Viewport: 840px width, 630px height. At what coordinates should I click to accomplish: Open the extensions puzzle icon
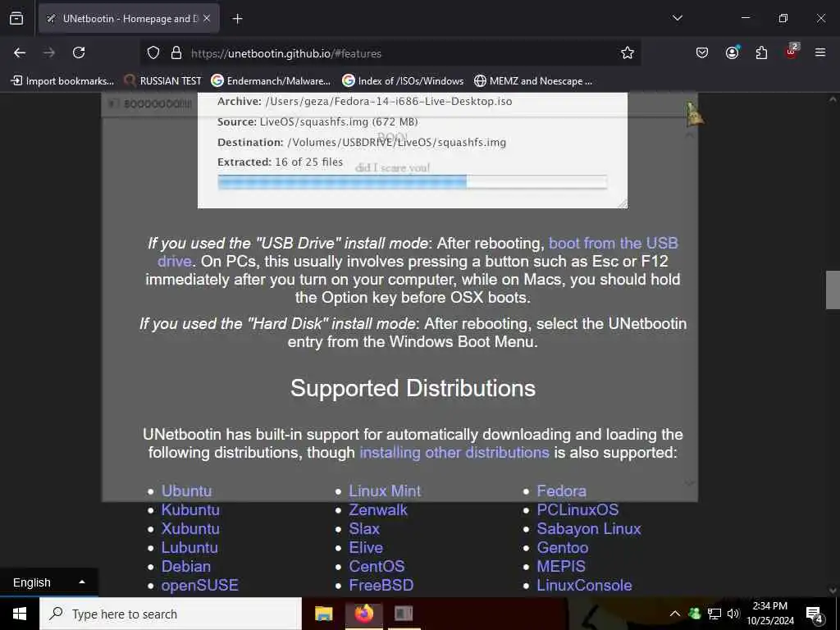(761, 52)
